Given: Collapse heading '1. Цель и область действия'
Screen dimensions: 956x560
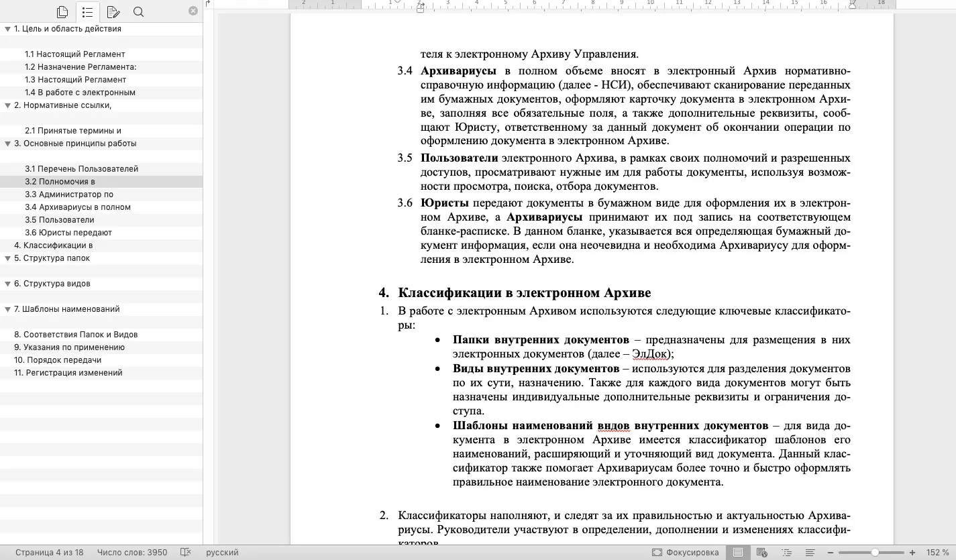Looking at the screenshot, I should (7, 29).
